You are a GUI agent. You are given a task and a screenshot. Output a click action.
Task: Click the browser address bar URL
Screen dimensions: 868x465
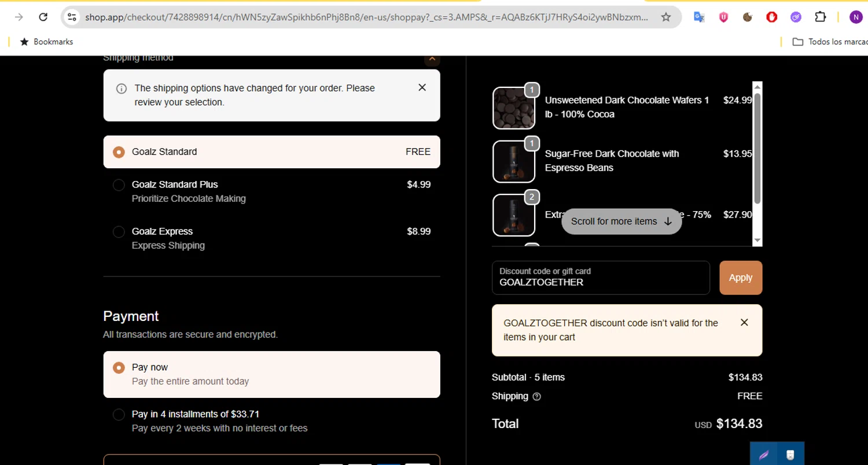(366, 17)
